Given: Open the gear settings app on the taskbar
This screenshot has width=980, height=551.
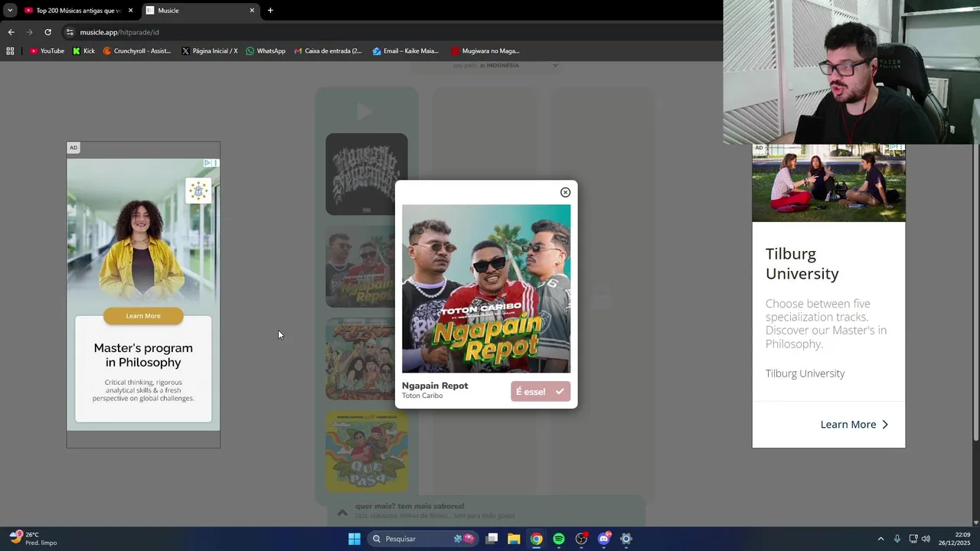Looking at the screenshot, I should click(626, 539).
